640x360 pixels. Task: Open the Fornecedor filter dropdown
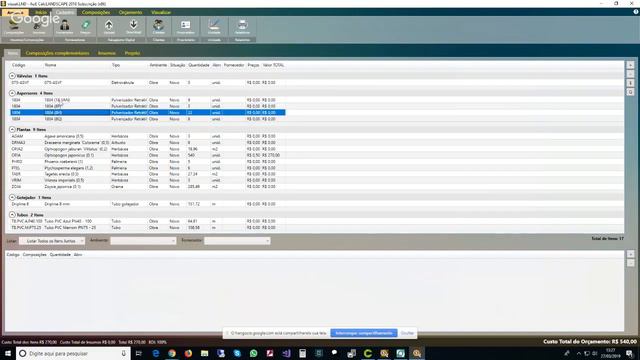click(x=237, y=241)
